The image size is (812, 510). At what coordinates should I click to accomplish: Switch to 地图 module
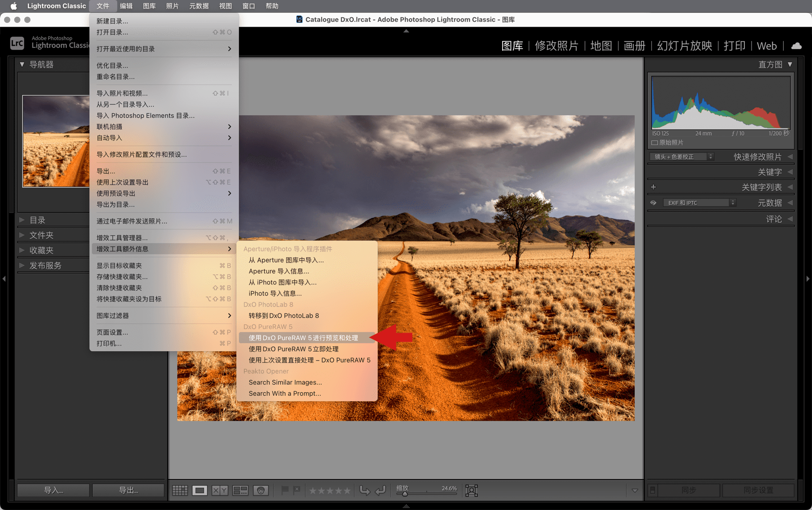(601, 46)
